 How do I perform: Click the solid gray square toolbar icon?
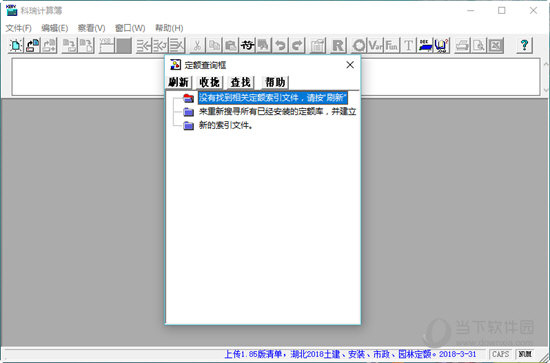pyautogui.click(x=123, y=46)
